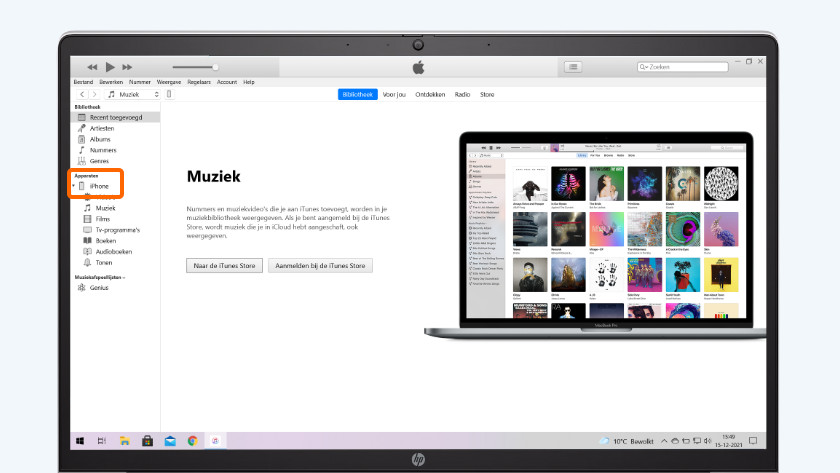
Task: Switch to the Voor jou tab
Action: tap(394, 94)
